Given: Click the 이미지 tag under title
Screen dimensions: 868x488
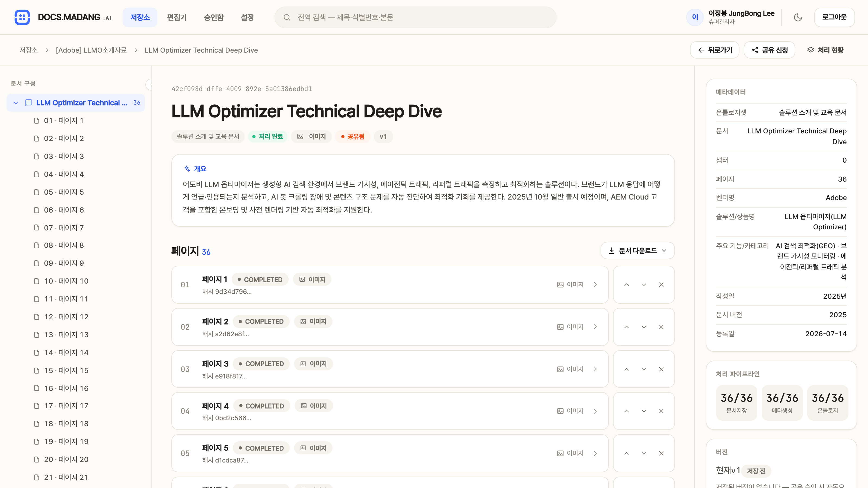Looking at the screenshot, I should pos(311,136).
